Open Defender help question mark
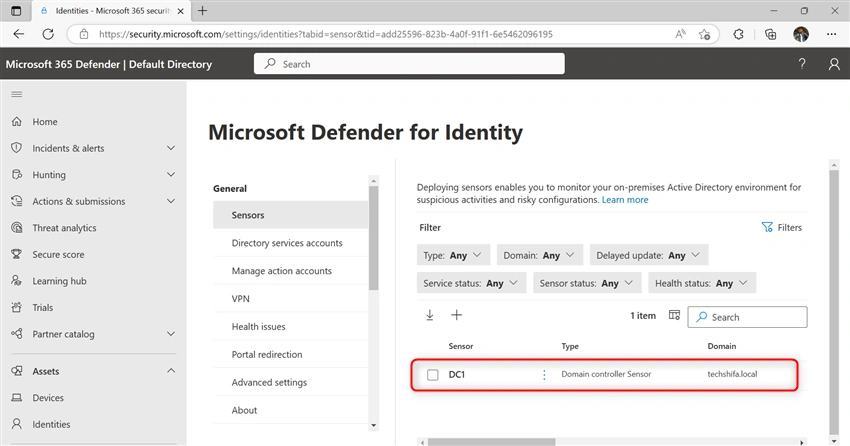The height and width of the screenshot is (446, 850). click(x=802, y=64)
